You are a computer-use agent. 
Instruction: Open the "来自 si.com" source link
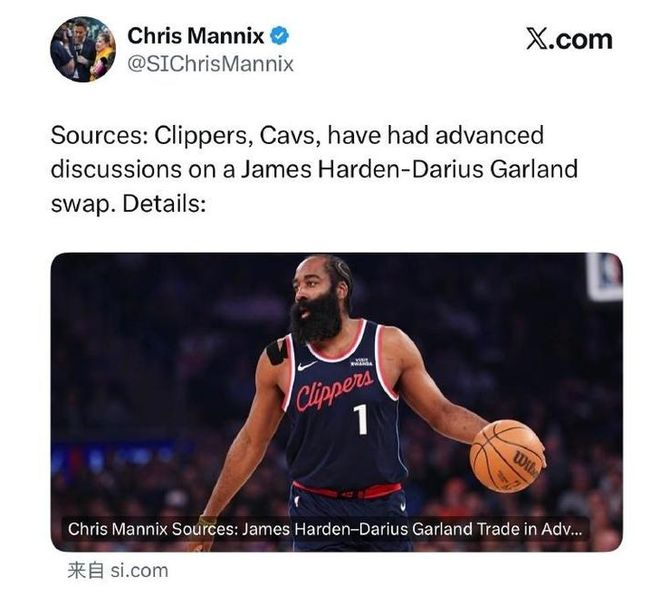pos(118,571)
